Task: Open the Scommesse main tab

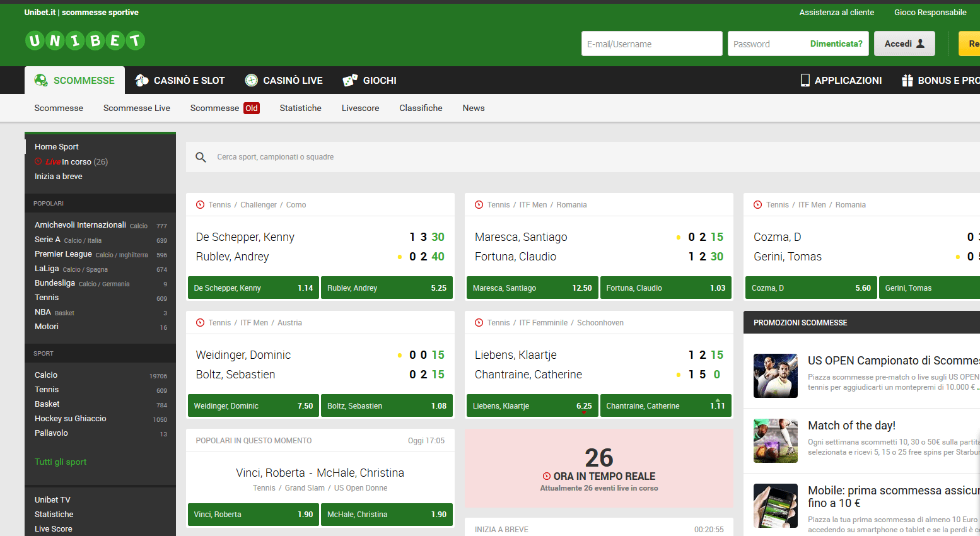Action: click(x=74, y=80)
